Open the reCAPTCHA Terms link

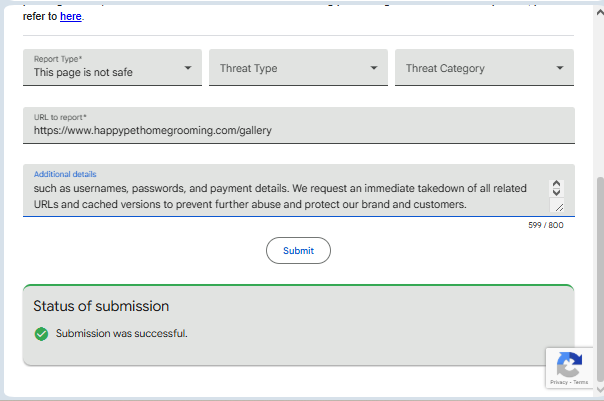pyautogui.click(x=580, y=382)
